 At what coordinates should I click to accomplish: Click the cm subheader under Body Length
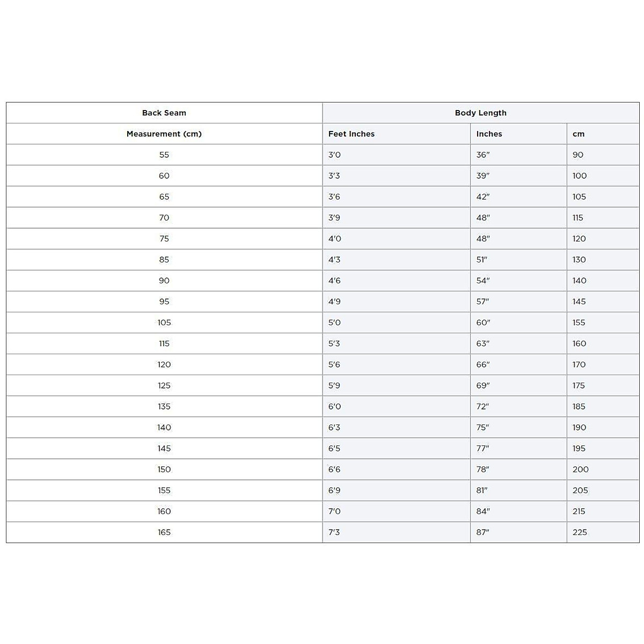point(579,134)
